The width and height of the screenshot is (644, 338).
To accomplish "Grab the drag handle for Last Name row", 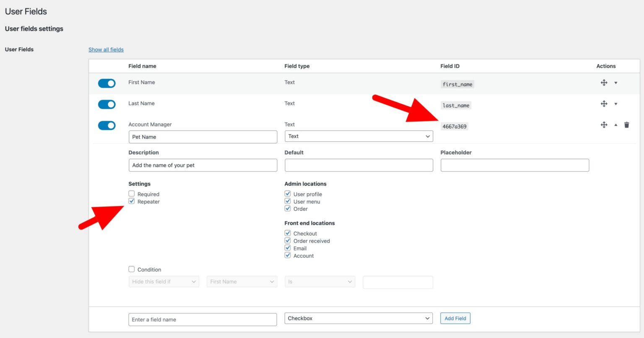I will (604, 103).
